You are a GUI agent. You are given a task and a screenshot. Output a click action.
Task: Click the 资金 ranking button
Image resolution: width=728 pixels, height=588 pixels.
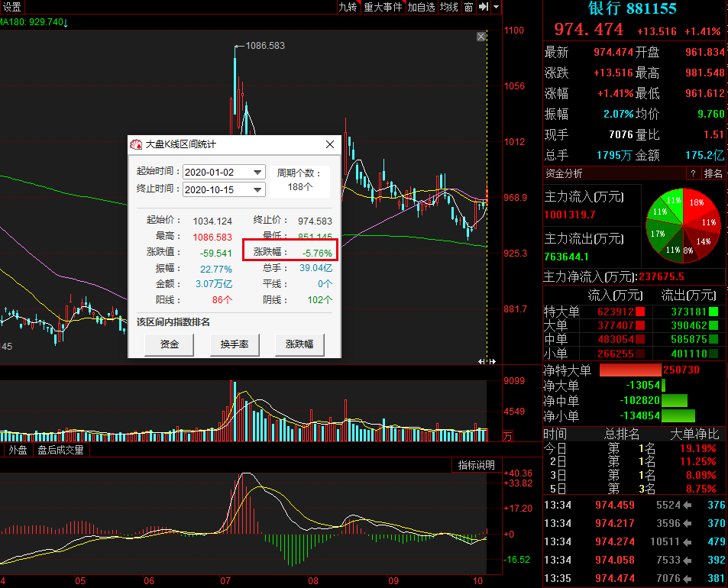click(x=169, y=344)
